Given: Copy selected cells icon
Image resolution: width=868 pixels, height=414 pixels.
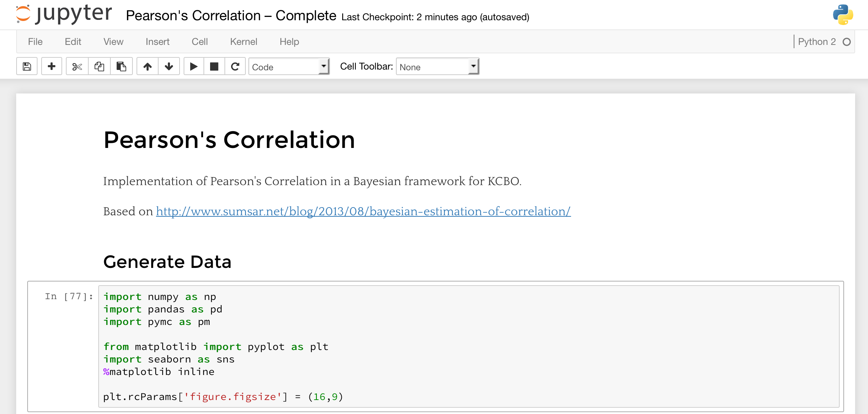Looking at the screenshot, I should pyautogui.click(x=99, y=67).
